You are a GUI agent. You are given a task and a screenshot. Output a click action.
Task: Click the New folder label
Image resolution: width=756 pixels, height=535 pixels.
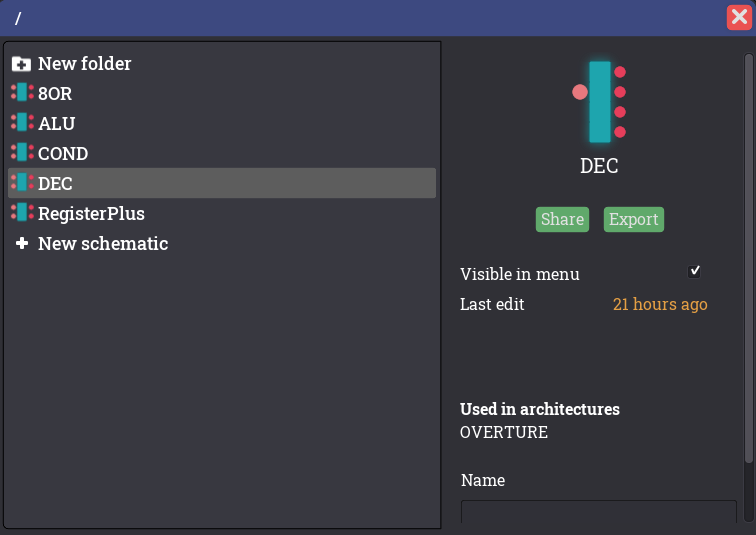pos(85,64)
